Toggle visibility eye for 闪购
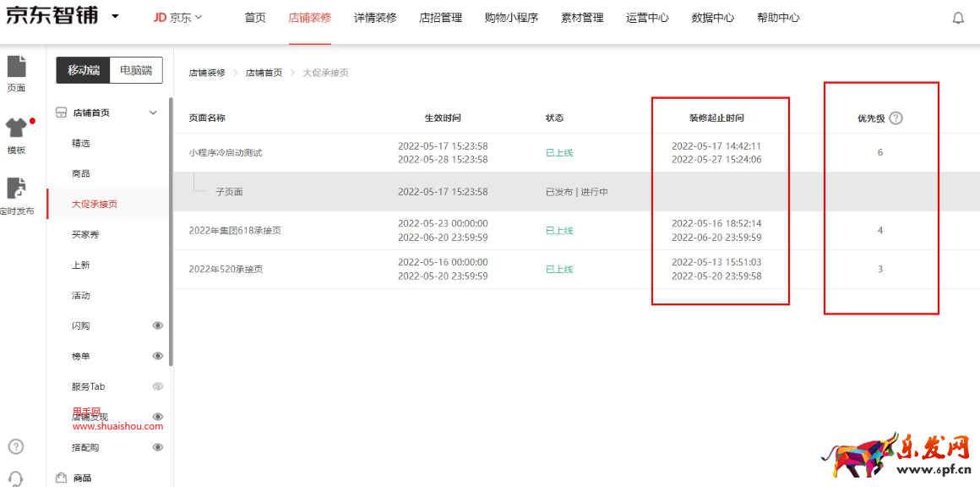980x487 pixels. [157, 326]
